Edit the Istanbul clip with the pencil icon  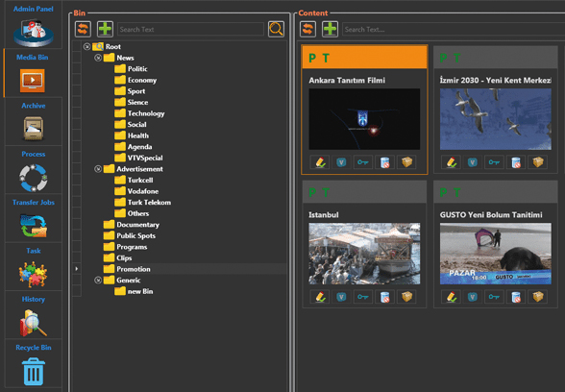click(320, 297)
